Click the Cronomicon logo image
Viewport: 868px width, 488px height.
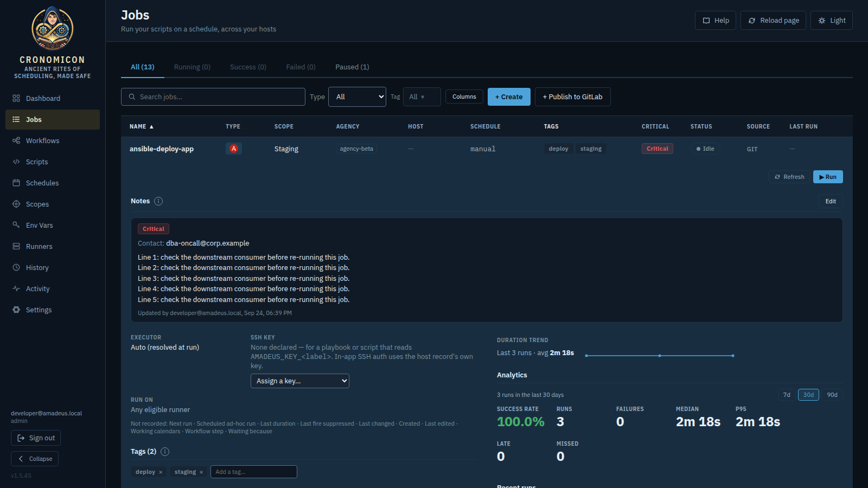52,28
